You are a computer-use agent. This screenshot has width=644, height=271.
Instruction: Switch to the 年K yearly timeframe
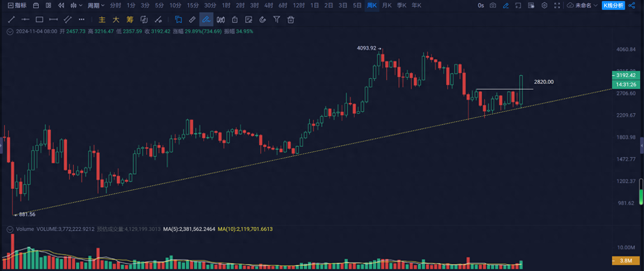(416, 5)
